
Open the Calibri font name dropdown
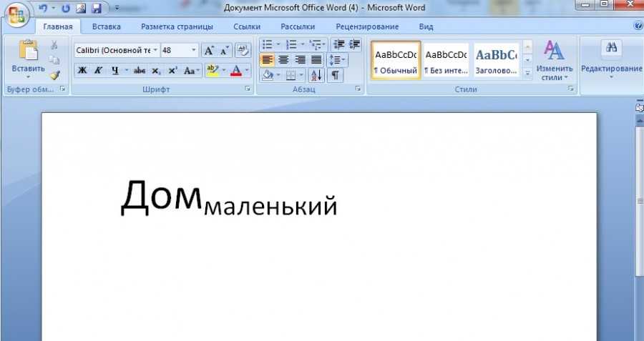pyautogui.click(x=155, y=50)
